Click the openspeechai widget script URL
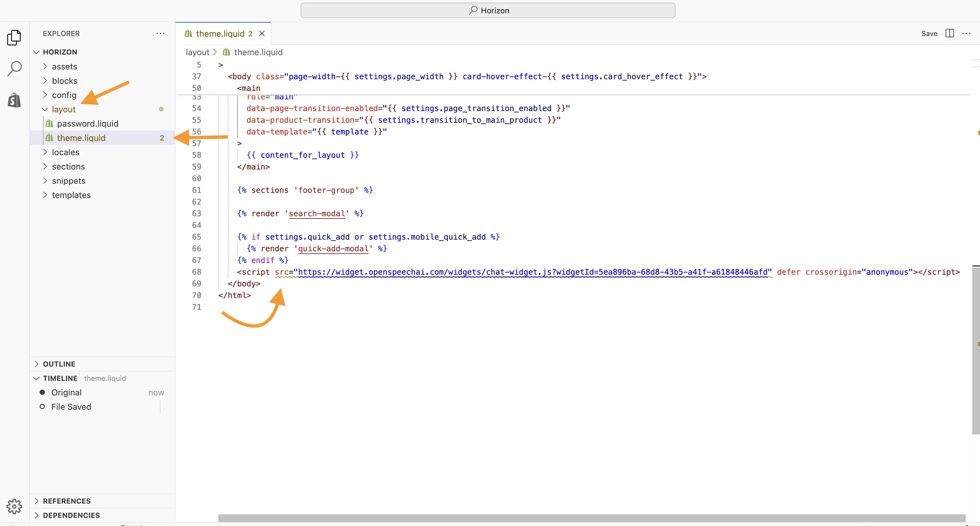The width and height of the screenshot is (980, 526). click(533, 272)
